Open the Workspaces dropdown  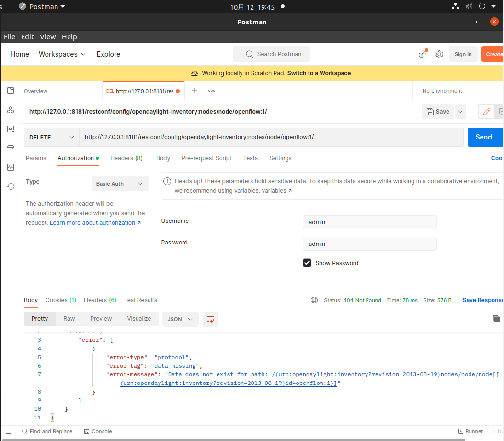[x=62, y=54]
